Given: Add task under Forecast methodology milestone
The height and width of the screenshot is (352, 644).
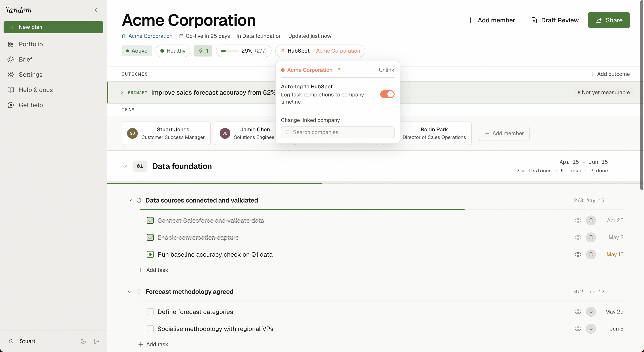Looking at the screenshot, I should pos(153,344).
